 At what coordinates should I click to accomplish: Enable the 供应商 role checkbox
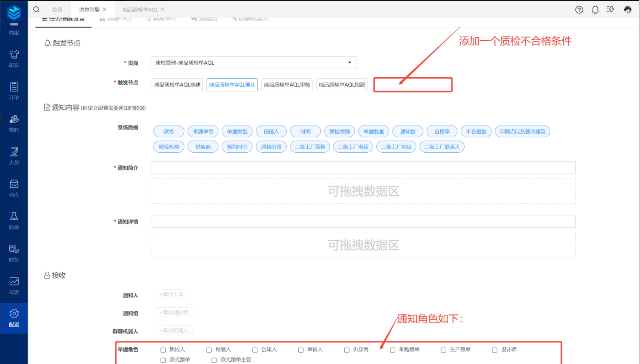pyautogui.click(x=347, y=350)
